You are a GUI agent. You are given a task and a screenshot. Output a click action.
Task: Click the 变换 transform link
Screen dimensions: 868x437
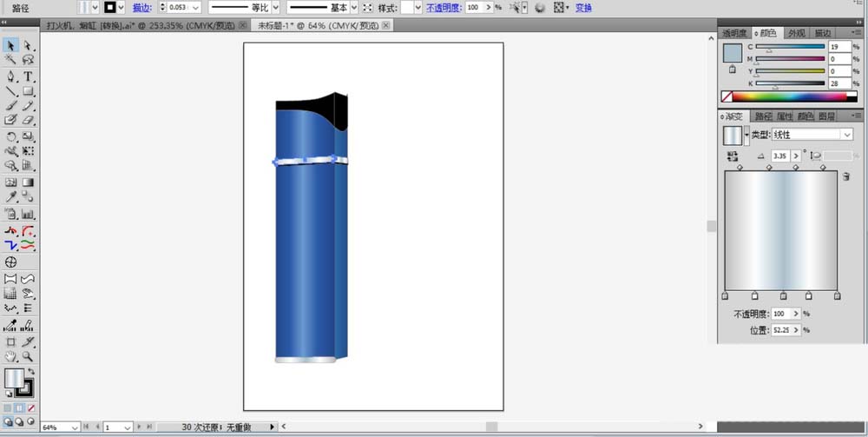click(x=583, y=8)
